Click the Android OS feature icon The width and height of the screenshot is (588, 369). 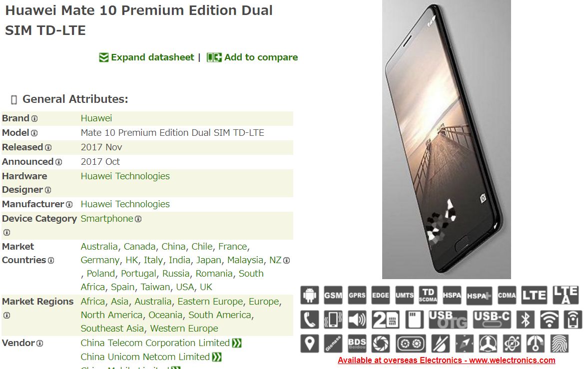coord(309,295)
